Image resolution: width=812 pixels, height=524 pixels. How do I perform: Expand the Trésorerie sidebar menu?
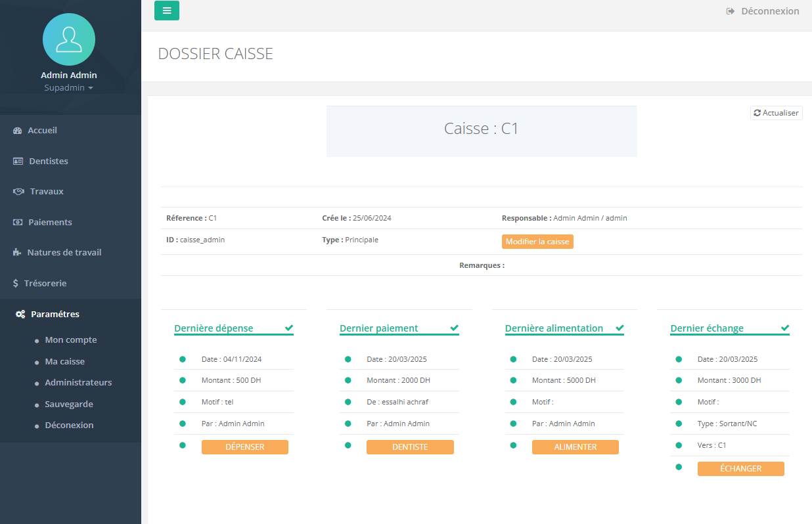45,284
